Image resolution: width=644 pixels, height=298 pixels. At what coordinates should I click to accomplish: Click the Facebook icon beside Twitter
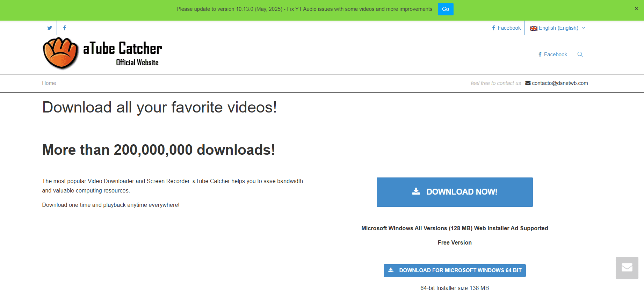(x=64, y=28)
